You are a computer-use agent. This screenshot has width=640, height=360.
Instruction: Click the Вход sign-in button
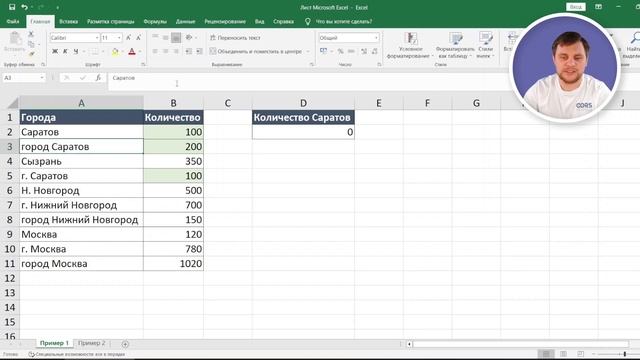pos(576,7)
